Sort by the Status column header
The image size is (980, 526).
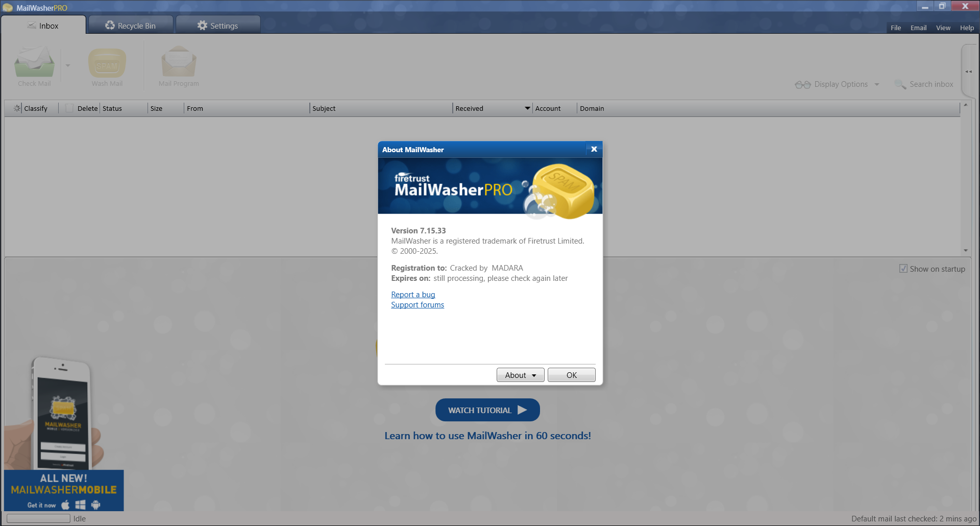pyautogui.click(x=124, y=108)
